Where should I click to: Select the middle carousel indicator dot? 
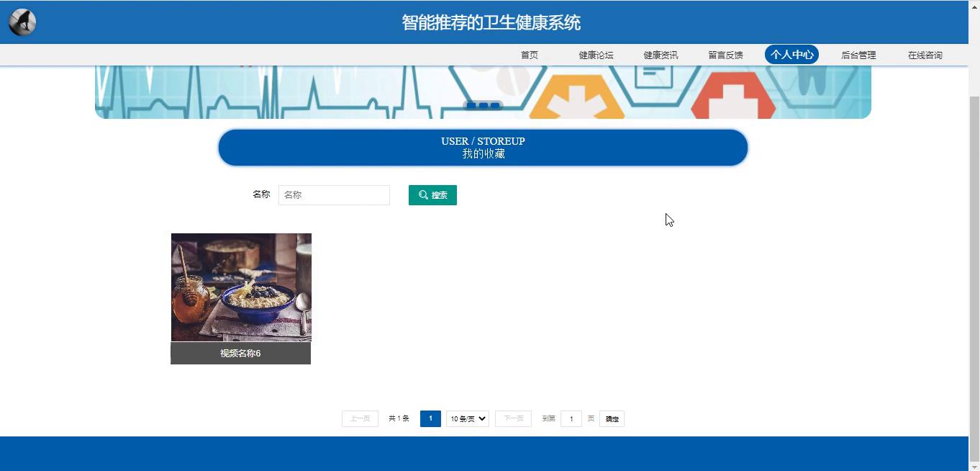[x=484, y=106]
